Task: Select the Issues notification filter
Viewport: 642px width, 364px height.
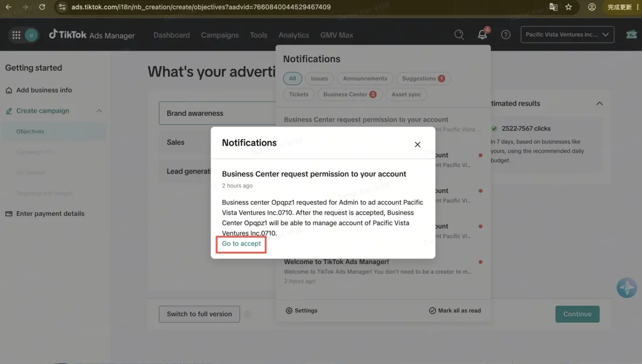Action: [319, 79]
